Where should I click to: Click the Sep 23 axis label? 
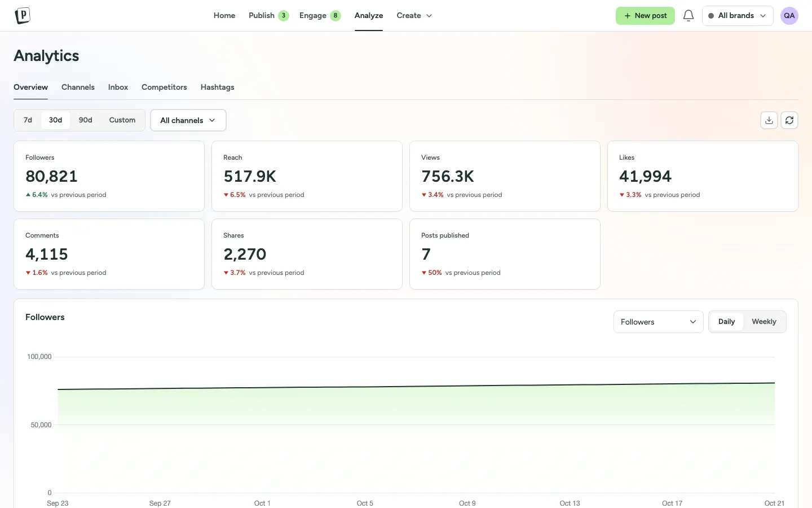(58, 503)
